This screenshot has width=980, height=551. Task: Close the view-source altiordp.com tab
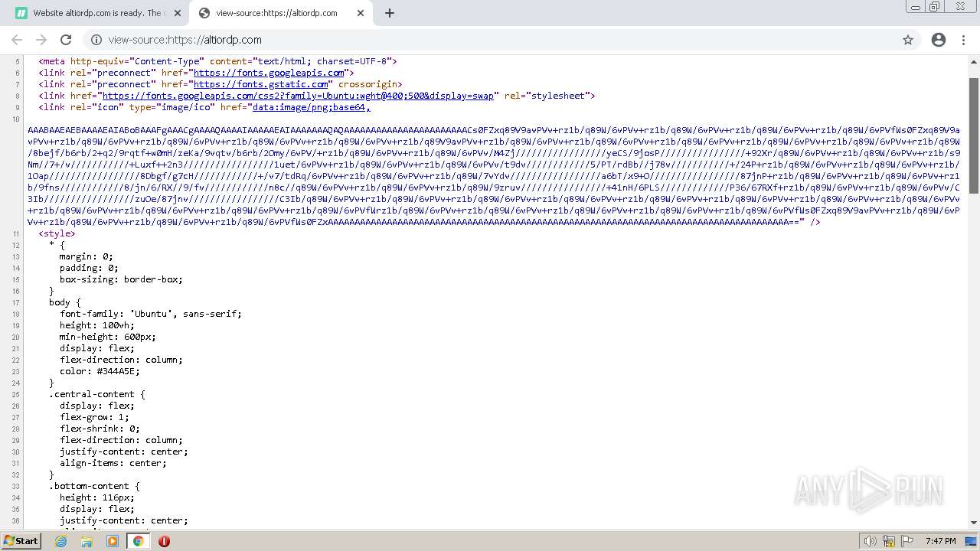(x=361, y=13)
